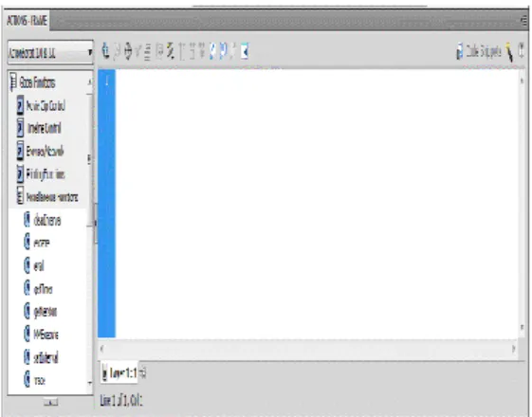The image size is (532, 417).
Task: Toggle the Script Assist wand icon
Action: tap(509, 52)
